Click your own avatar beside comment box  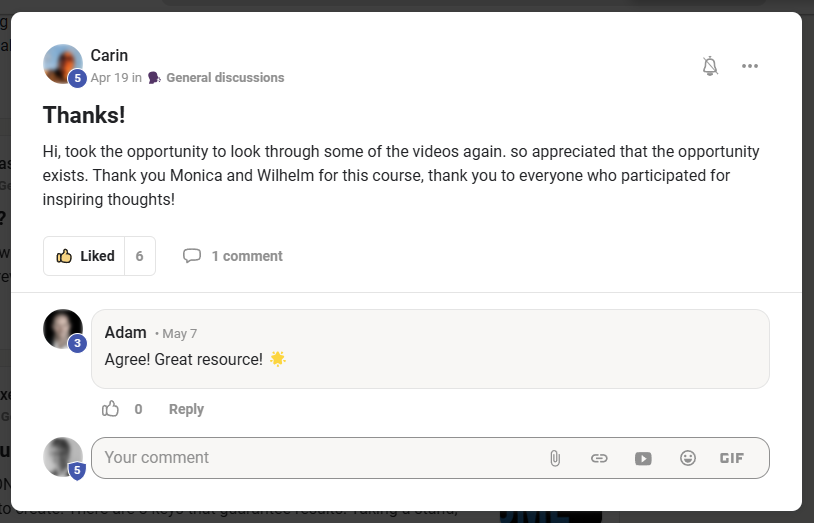click(63, 457)
